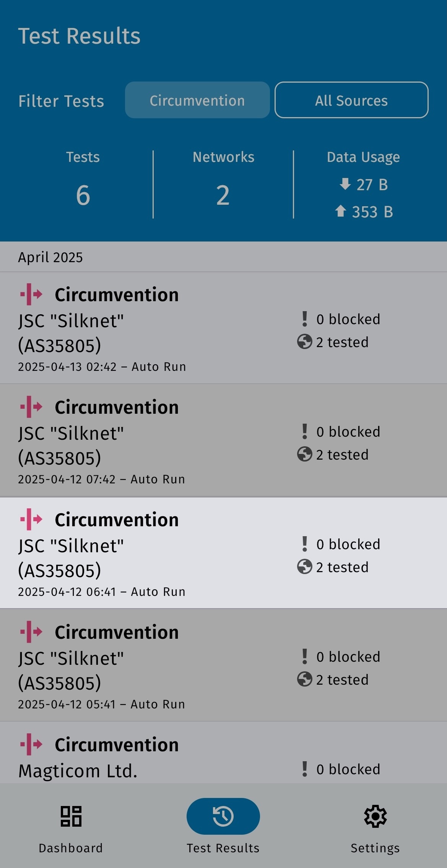Open Settings via gear icon

375,816
